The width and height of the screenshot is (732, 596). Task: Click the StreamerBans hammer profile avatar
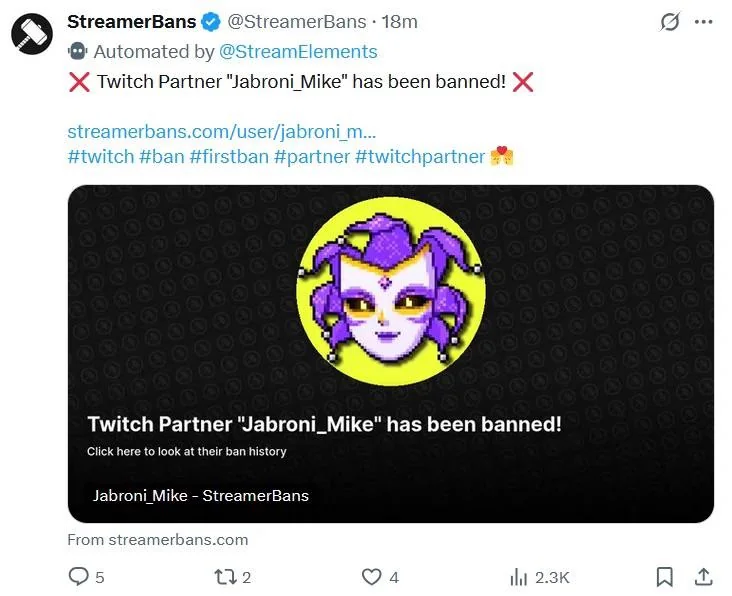tap(31, 34)
